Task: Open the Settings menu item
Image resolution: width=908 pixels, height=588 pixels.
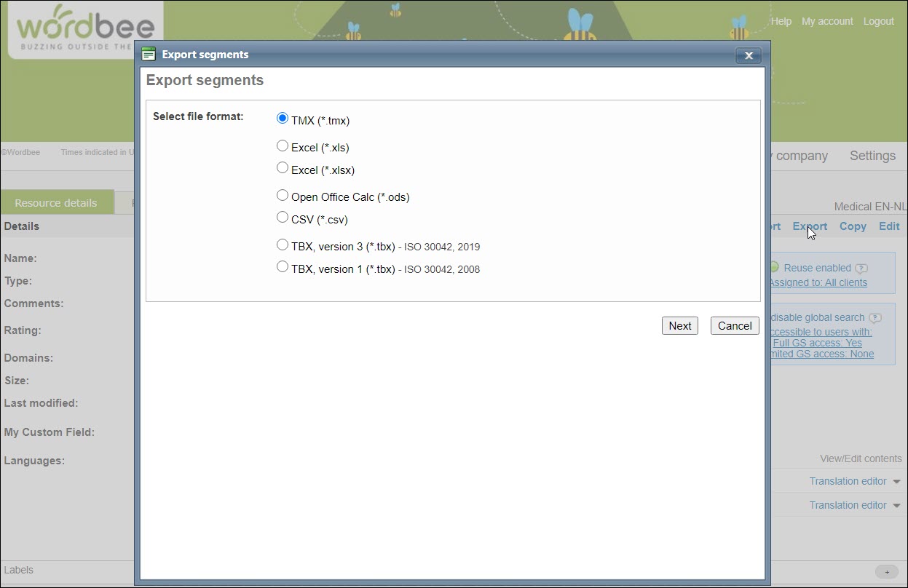Action: [x=872, y=156]
